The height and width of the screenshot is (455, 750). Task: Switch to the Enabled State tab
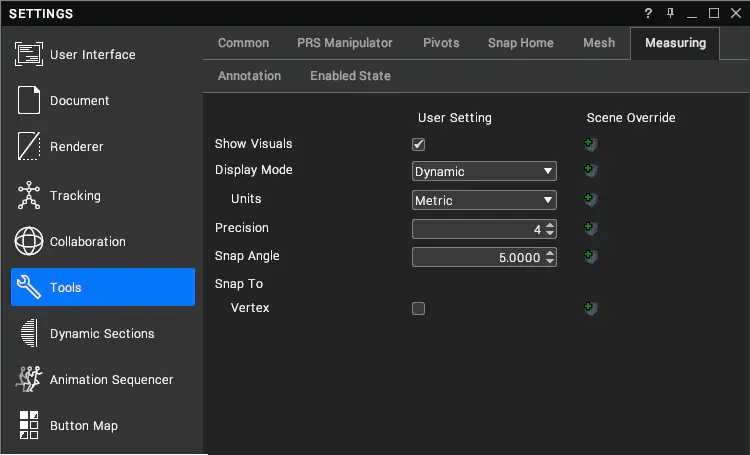pos(350,76)
